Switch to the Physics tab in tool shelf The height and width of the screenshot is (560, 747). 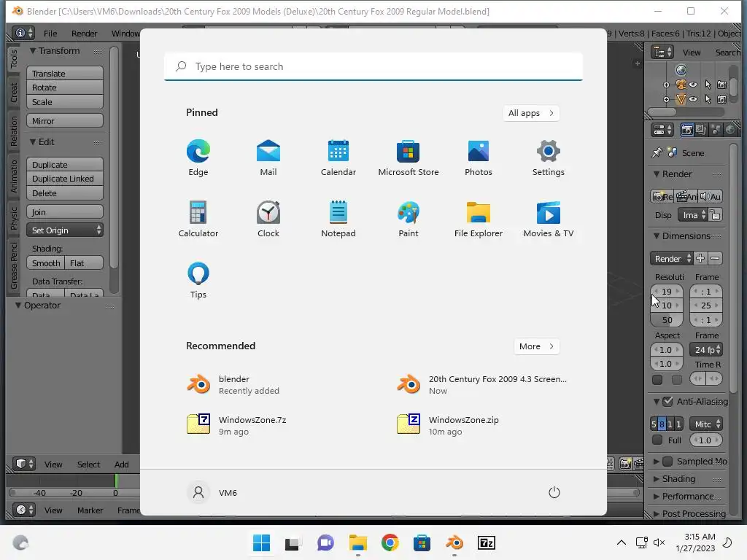tap(14, 218)
